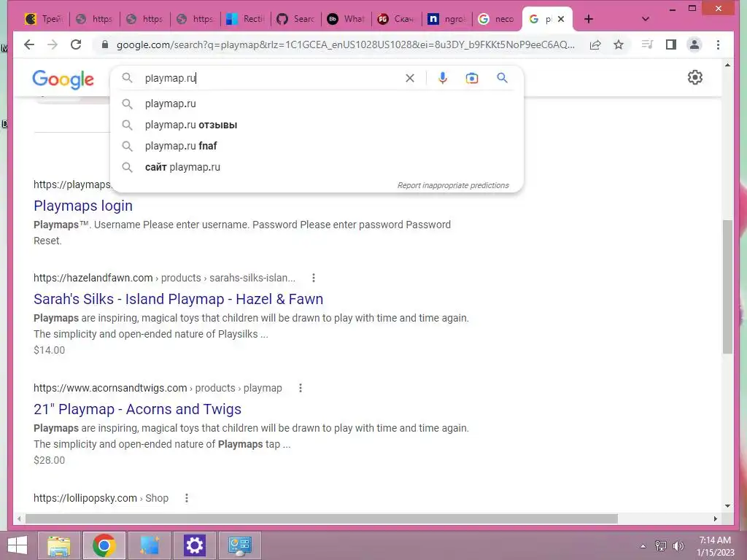Start voice search with microphone icon
Image resolution: width=747 pixels, height=560 pixels.
pos(443,78)
